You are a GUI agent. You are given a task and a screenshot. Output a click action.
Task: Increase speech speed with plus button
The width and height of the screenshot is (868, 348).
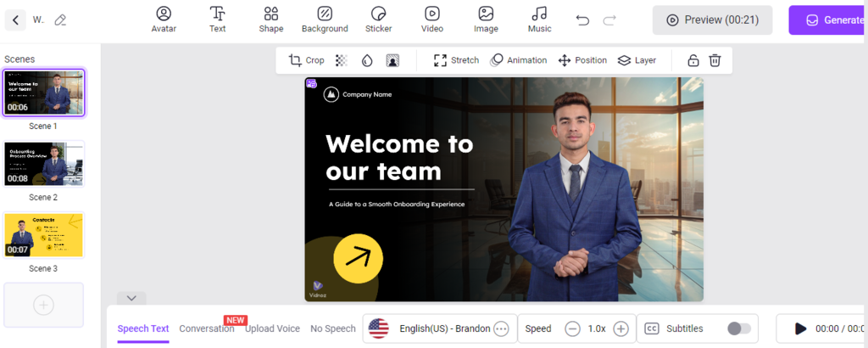click(620, 328)
